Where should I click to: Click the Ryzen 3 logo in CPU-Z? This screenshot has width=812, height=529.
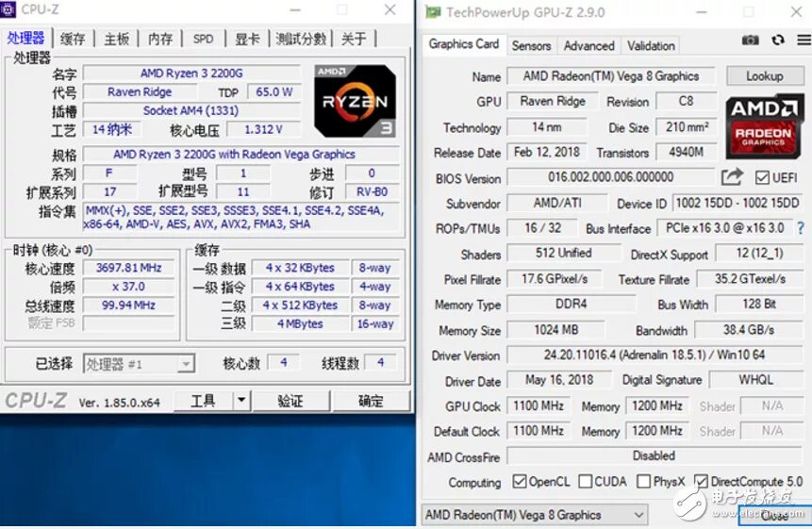[355, 101]
